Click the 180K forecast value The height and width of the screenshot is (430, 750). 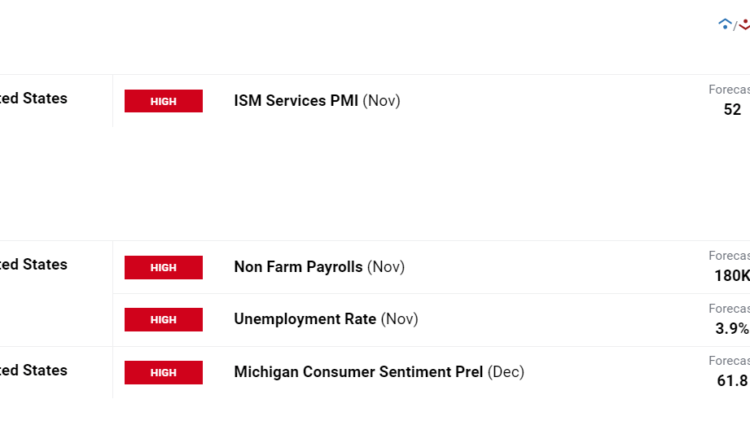click(x=733, y=276)
